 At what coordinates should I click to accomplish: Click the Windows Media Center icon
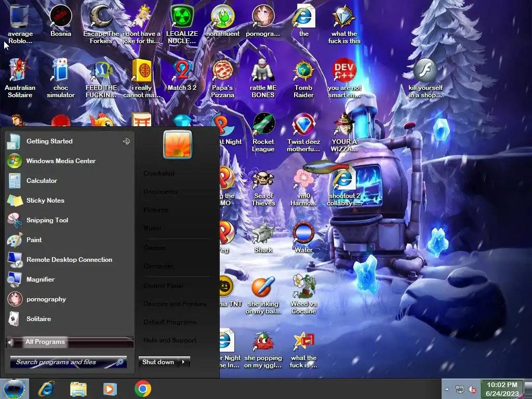[x=15, y=161]
